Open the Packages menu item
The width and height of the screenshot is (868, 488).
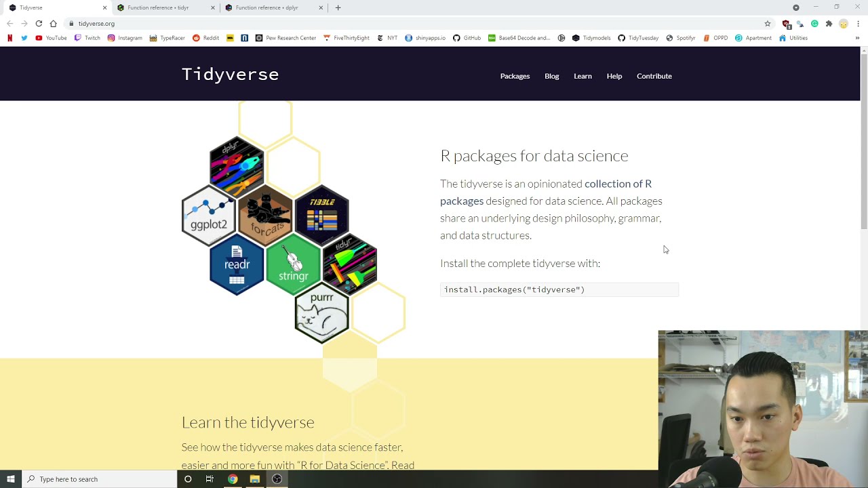(x=515, y=76)
